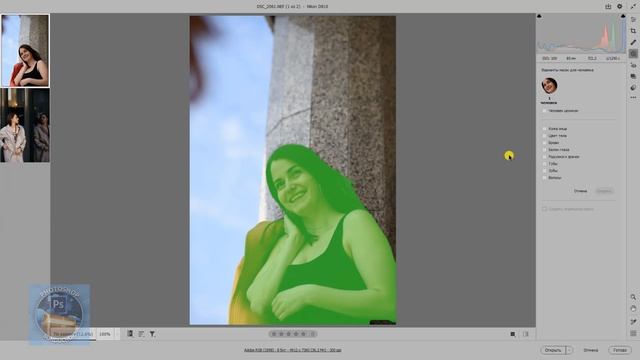Click the 'Готово' button
The height and width of the screenshot is (360, 640).
pyautogui.click(x=620, y=350)
